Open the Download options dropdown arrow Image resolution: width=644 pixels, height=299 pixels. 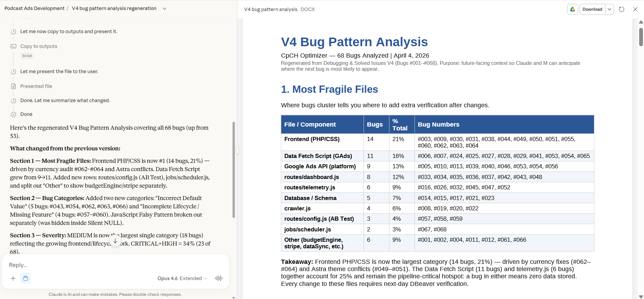point(610,9)
